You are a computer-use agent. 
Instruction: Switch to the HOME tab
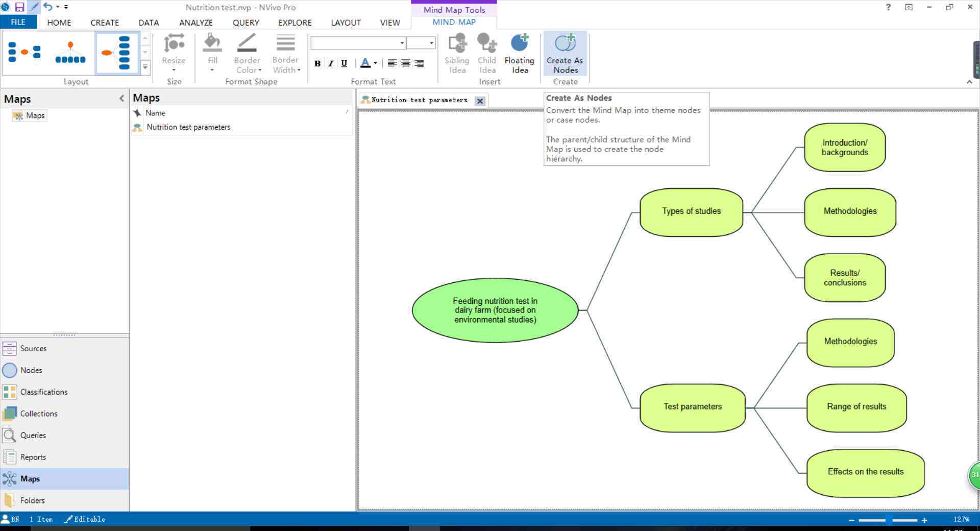tap(59, 22)
